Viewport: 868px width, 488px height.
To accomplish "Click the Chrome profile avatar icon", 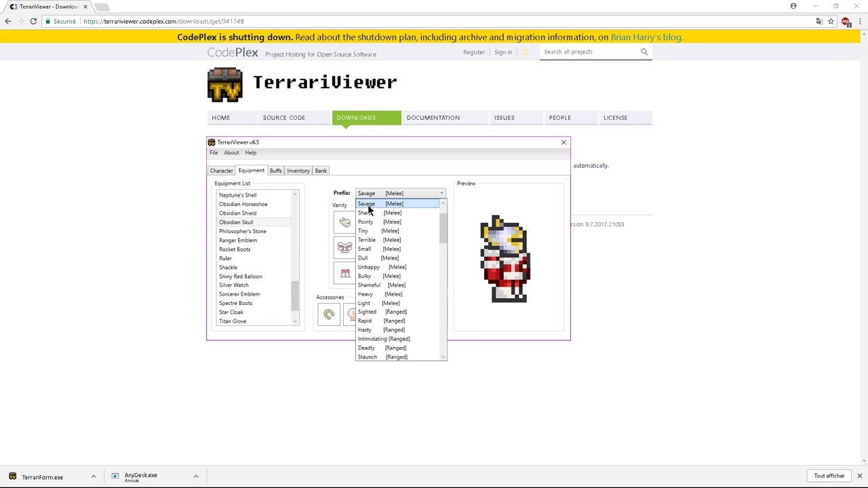I will [x=793, y=6].
